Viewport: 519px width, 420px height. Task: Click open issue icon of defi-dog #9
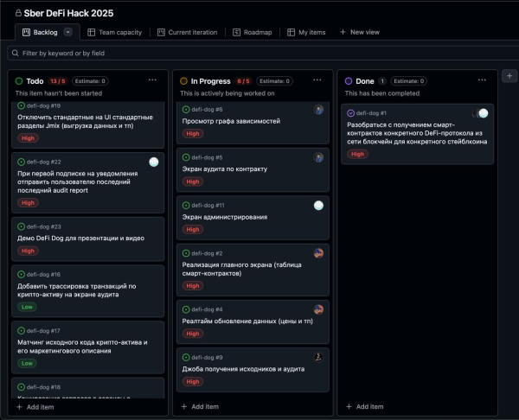tap(186, 358)
